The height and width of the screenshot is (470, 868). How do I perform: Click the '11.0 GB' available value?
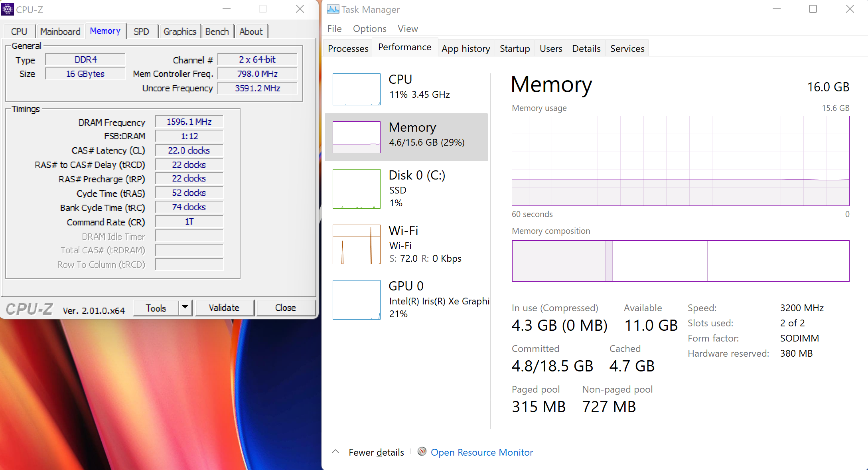pos(651,326)
